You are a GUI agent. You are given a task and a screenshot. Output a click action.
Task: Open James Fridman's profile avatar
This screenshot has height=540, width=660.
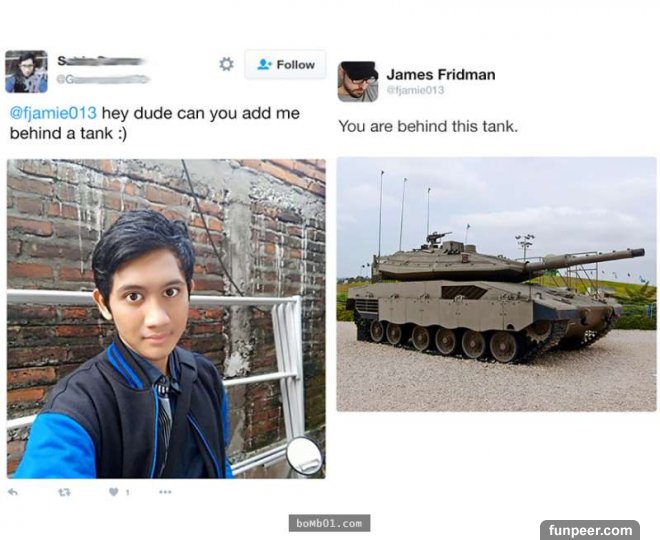click(x=358, y=82)
